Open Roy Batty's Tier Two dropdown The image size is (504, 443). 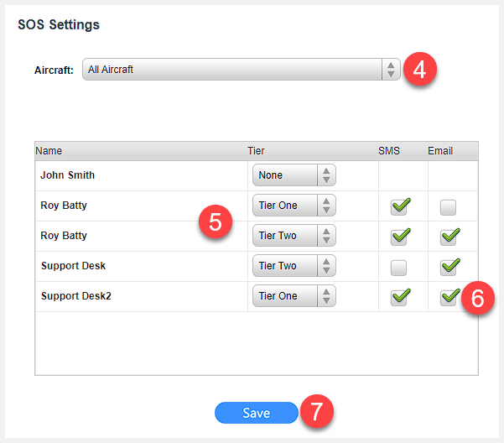click(x=294, y=236)
